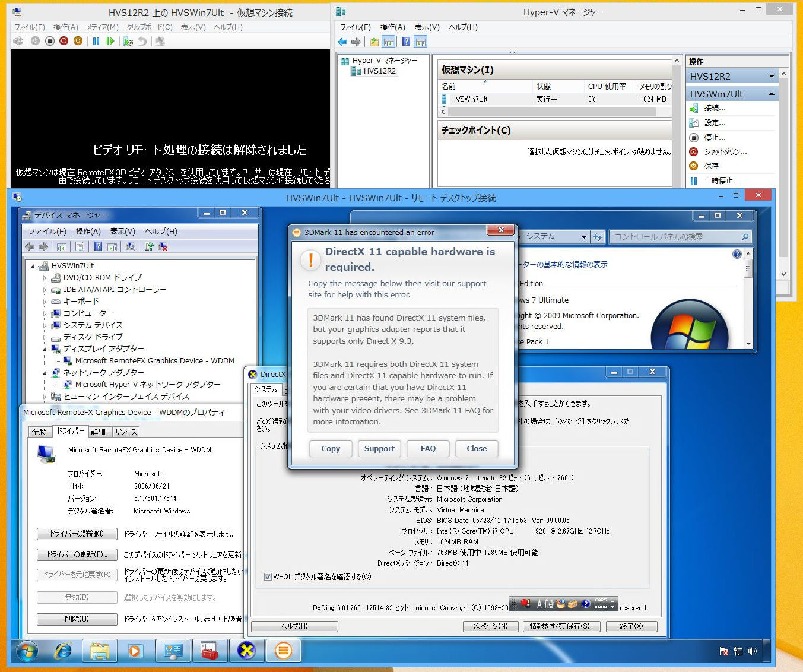Expand DVD/CD-ROM ドライブ in Device Manager
803x672 pixels.
coord(45,278)
